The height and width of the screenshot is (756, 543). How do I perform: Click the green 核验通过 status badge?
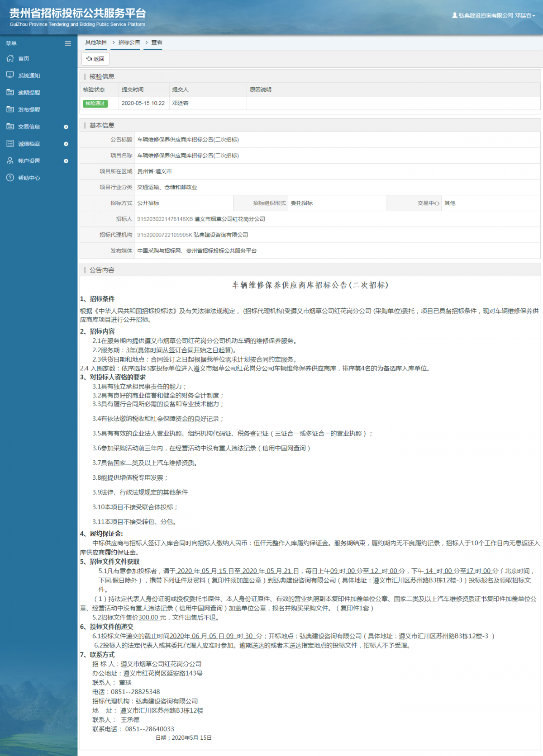tap(95, 104)
